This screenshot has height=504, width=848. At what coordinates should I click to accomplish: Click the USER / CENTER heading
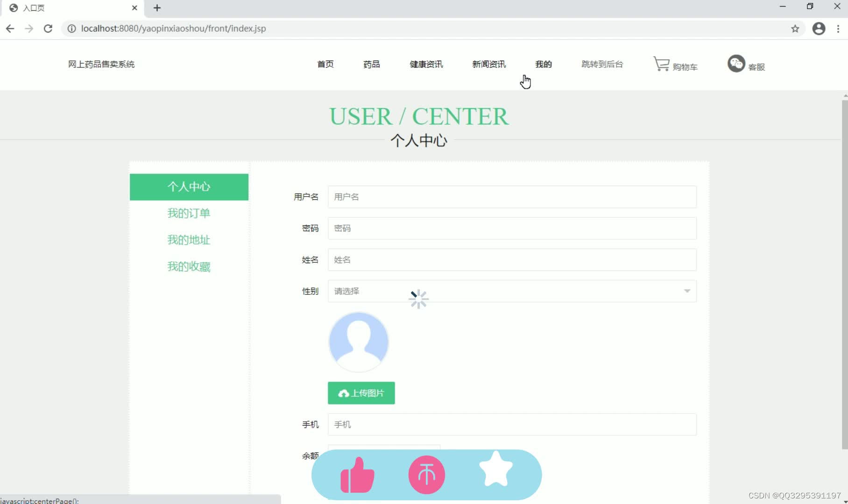[419, 116]
